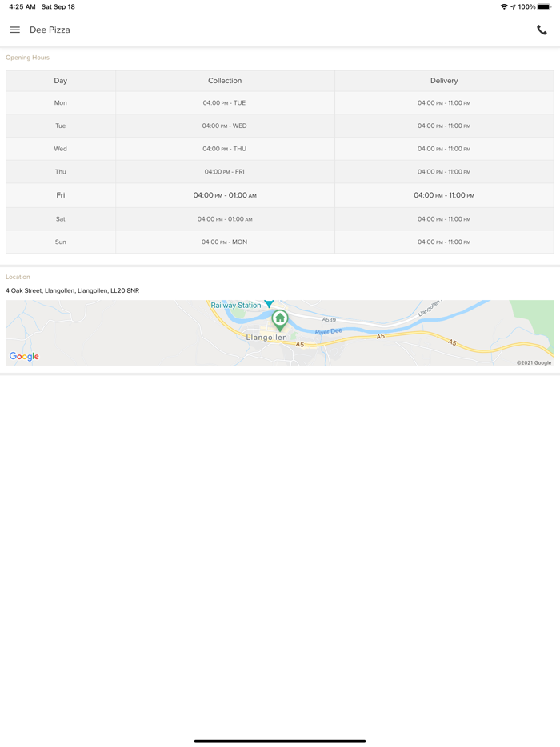Select the Collection column header
This screenshot has height=747, width=560.
click(225, 81)
